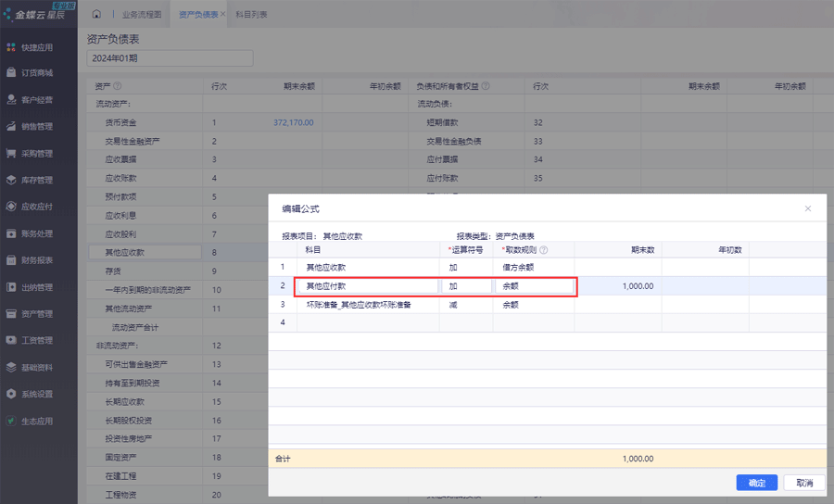Open the 库存管理 sidebar icon
The width and height of the screenshot is (834, 504).
tap(11, 180)
